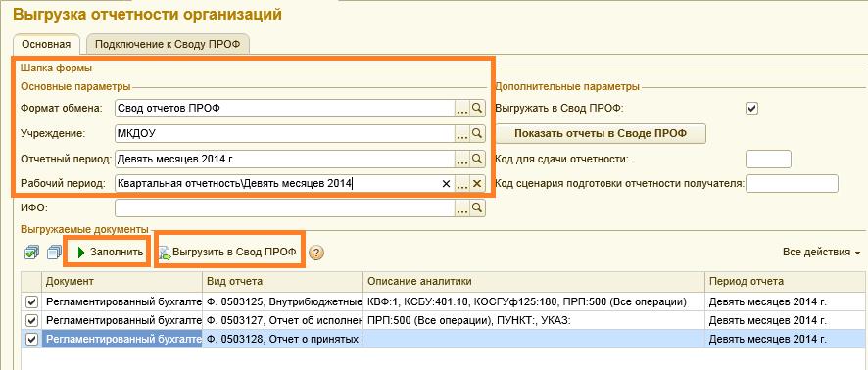Select Документ cell in Ф. 0503125 row

click(x=122, y=302)
